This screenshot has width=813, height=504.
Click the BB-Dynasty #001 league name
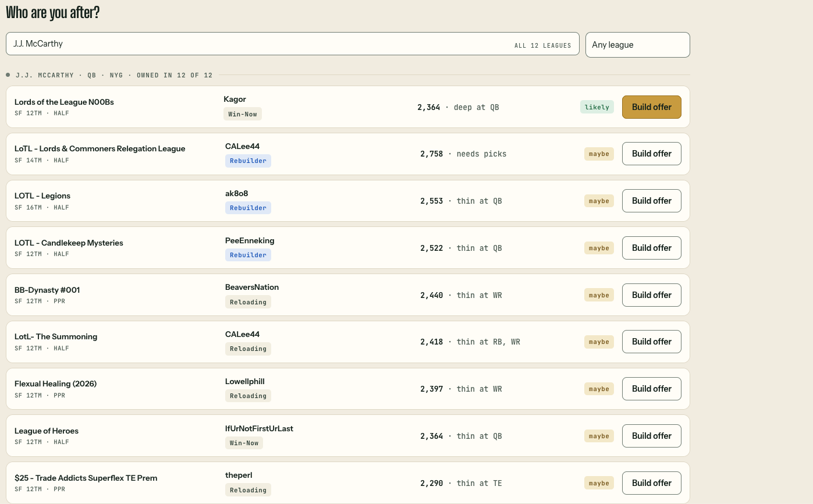pos(47,290)
